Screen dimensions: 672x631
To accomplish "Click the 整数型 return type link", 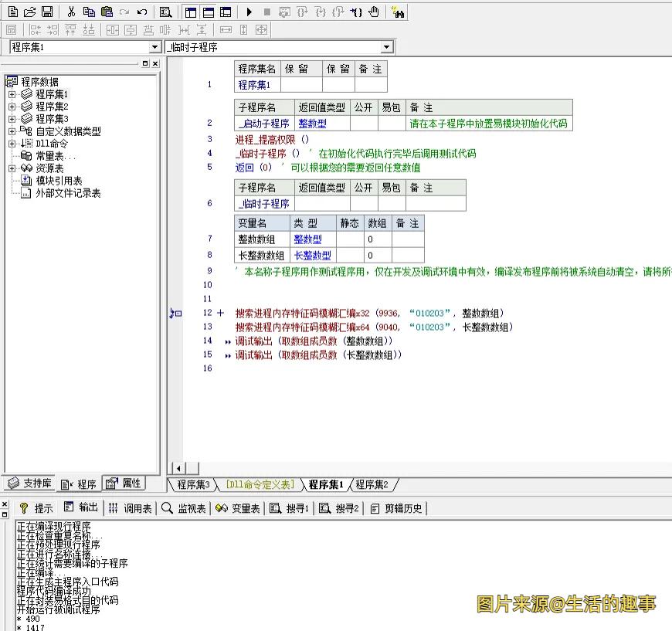I will tap(312, 123).
